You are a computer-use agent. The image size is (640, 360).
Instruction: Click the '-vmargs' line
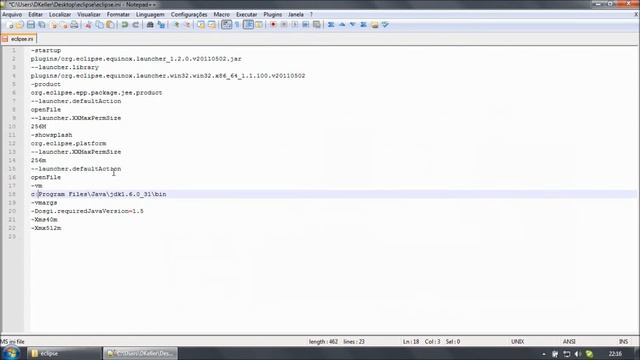(44, 202)
